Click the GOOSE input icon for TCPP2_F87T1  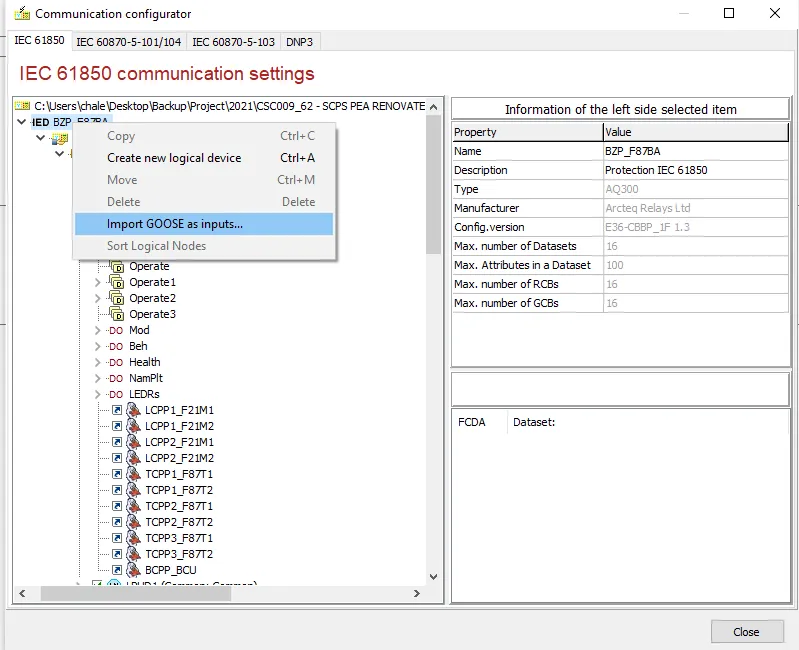pyautogui.click(x=134, y=506)
